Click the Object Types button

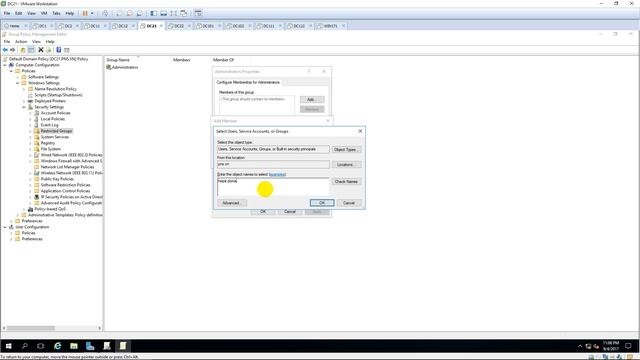(346, 150)
